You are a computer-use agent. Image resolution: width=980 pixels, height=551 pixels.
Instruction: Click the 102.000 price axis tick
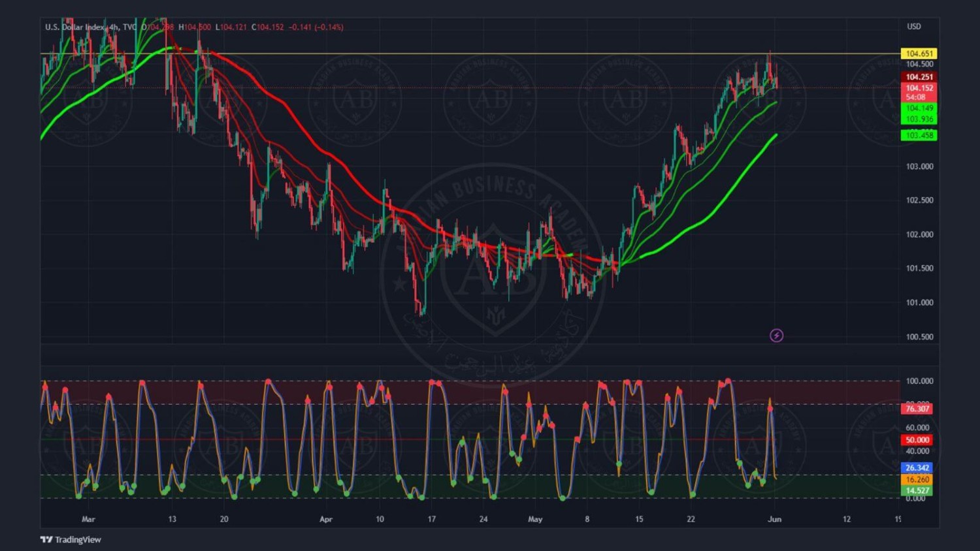click(x=919, y=234)
